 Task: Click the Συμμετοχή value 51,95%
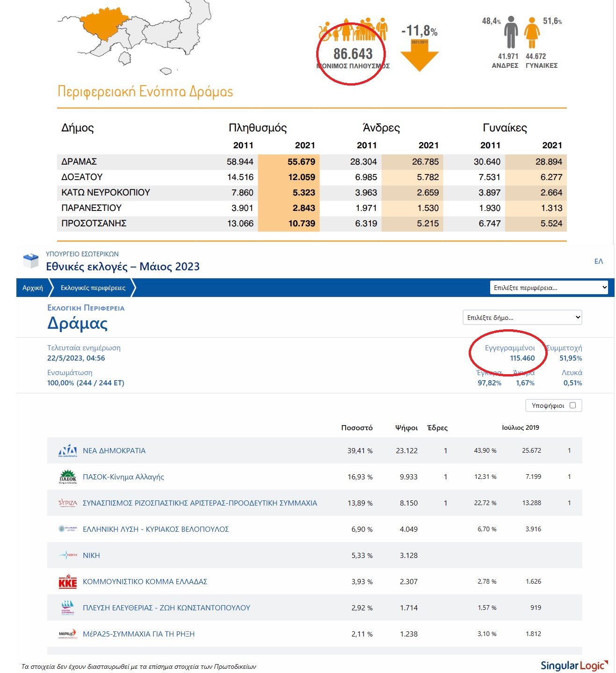coord(571,358)
